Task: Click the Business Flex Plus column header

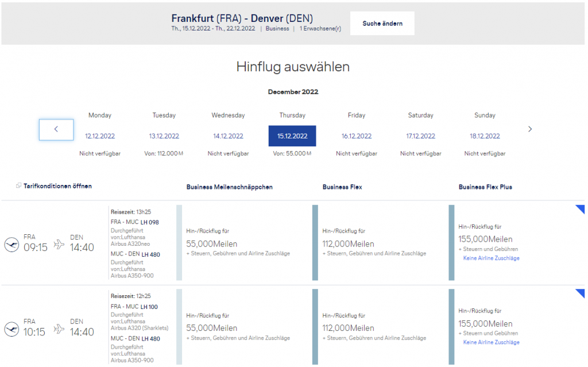Action: (x=485, y=187)
